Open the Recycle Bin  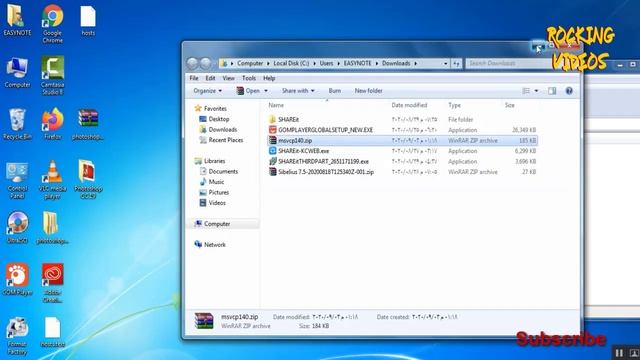(x=17, y=124)
